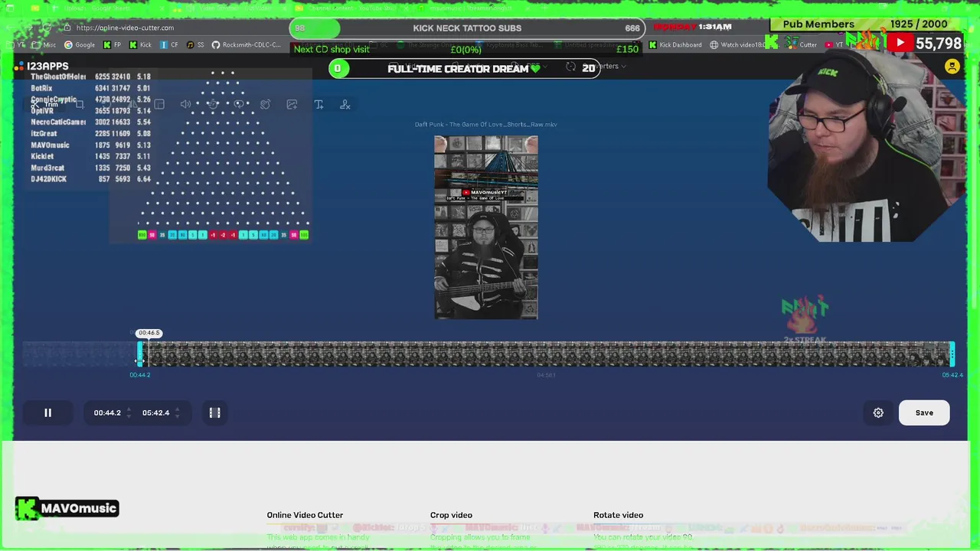The image size is (980, 551).
Task: Open the Add image tool icon
Action: tap(292, 104)
